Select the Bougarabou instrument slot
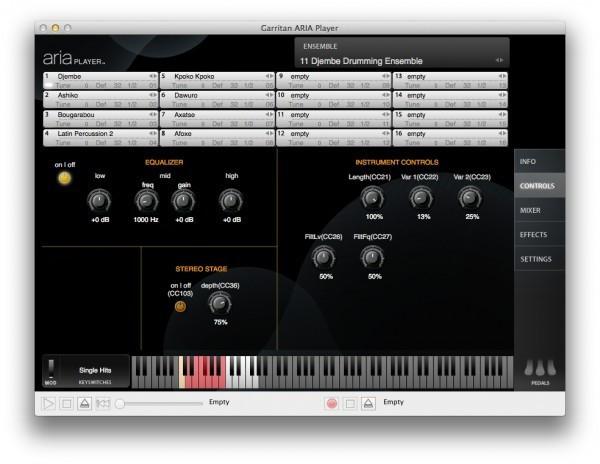Screen dimensions: 600x464 click(x=100, y=119)
